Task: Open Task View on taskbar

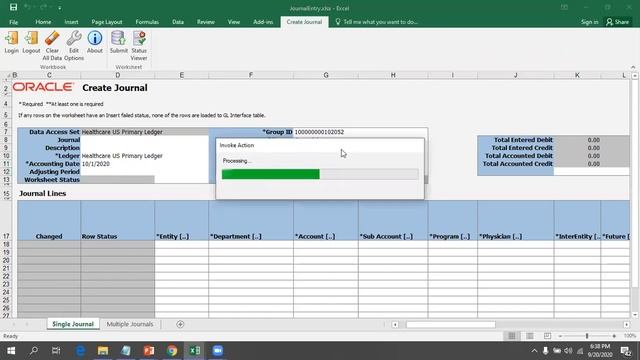Action: pos(56,351)
